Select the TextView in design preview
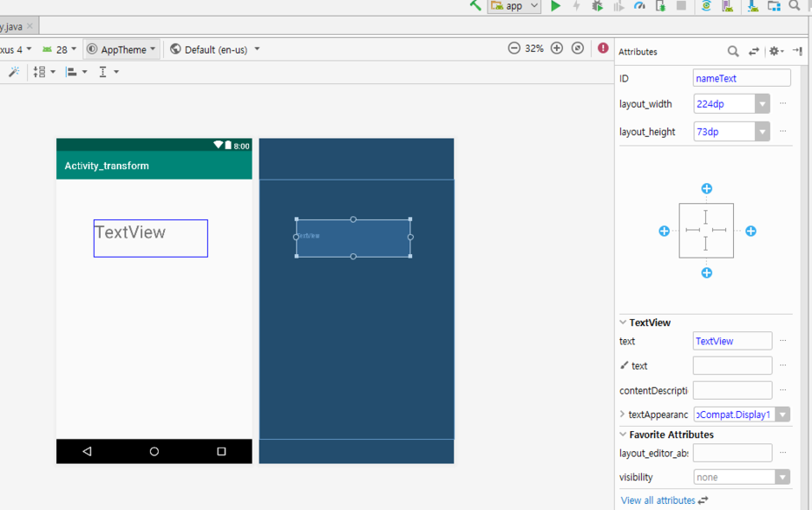812x510 pixels. tap(151, 239)
